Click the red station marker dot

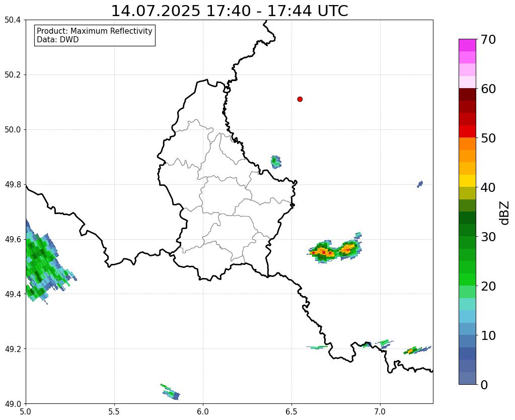pos(300,99)
